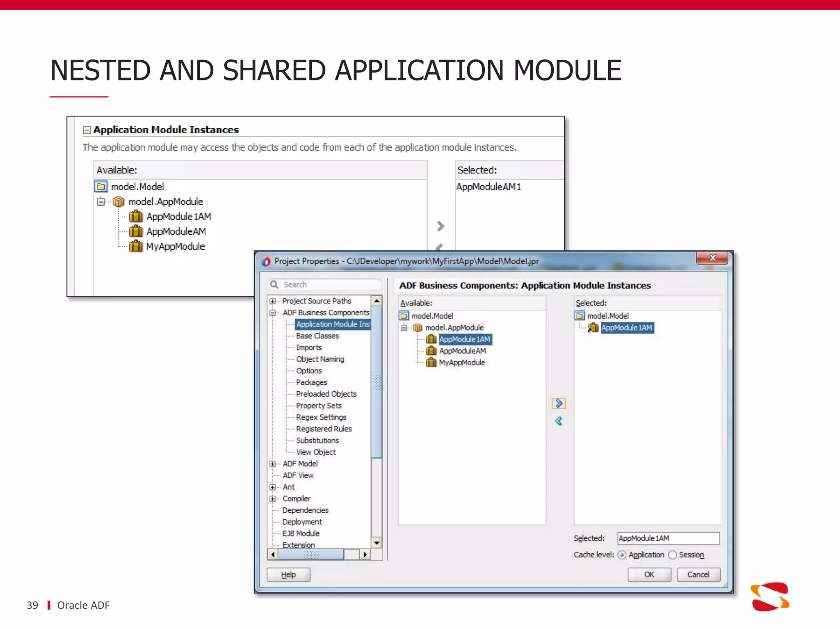Click the AppModuleAM suitcase icon in the background panel
The image size is (840, 630).
click(136, 231)
